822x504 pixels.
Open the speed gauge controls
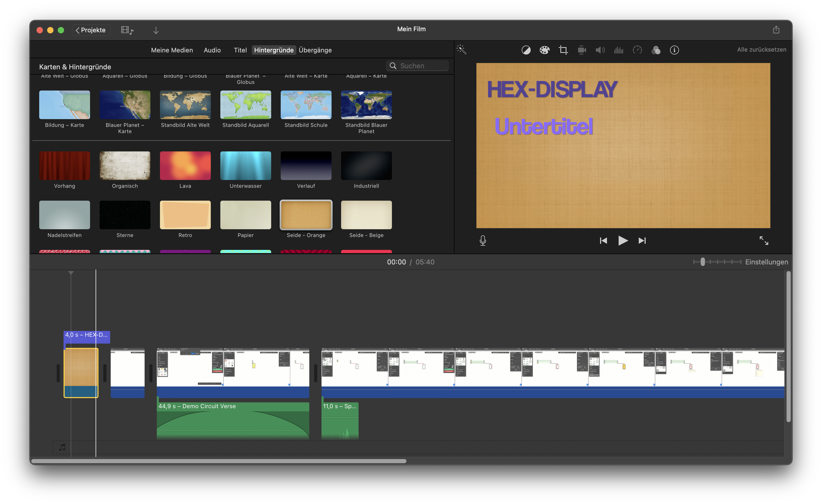[637, 50]
